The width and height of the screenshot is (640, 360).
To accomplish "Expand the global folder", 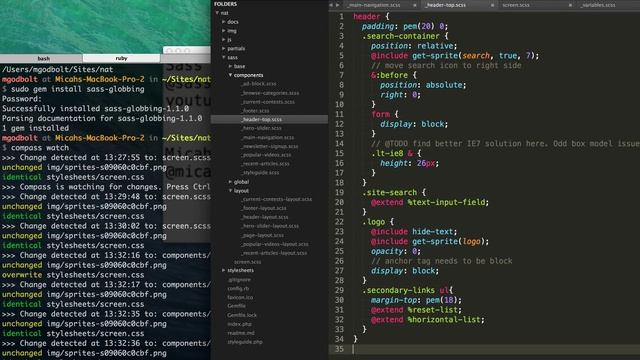I will tap(231, 182).
